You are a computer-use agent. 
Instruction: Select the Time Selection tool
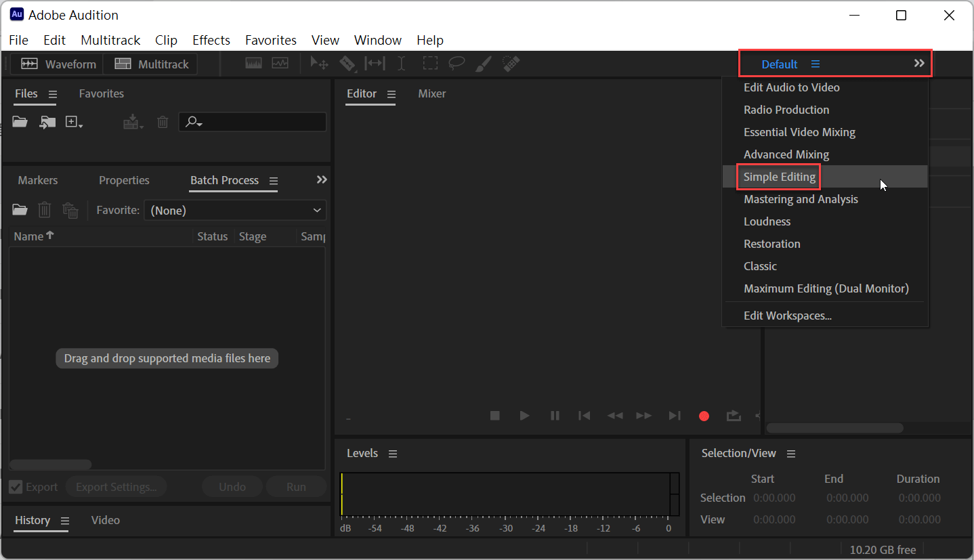coord(402,64)
